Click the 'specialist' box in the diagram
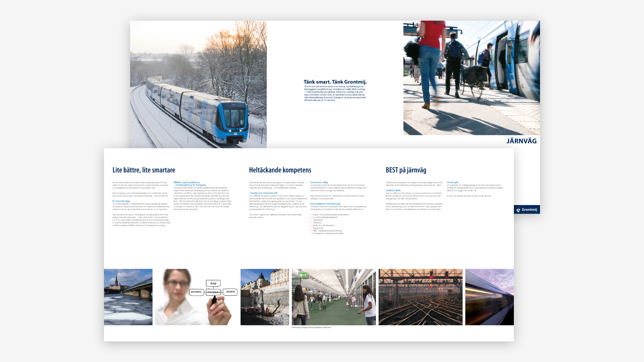The height and width of the screenshot is (362, 644). (230, 292)
